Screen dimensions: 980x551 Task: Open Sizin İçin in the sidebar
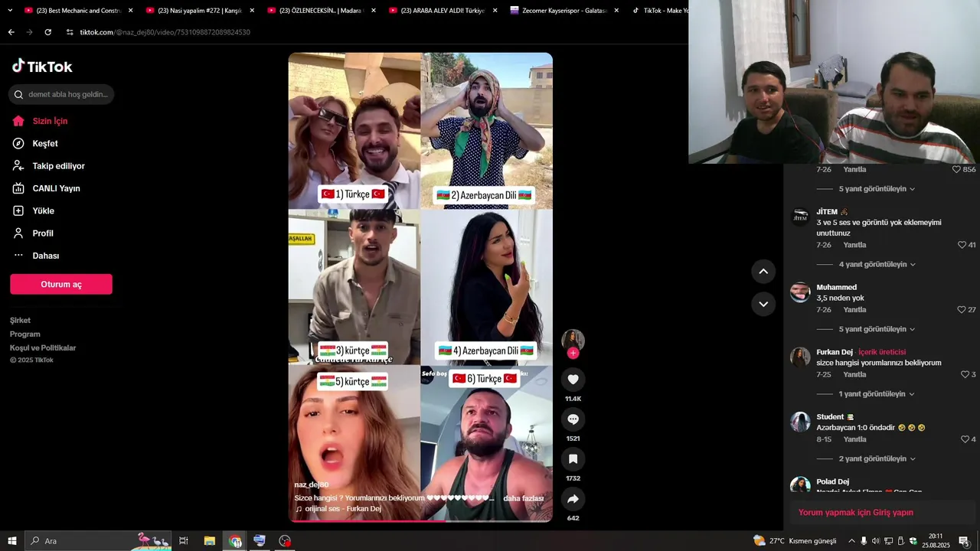pyautogui.click(x=50, y=121)
